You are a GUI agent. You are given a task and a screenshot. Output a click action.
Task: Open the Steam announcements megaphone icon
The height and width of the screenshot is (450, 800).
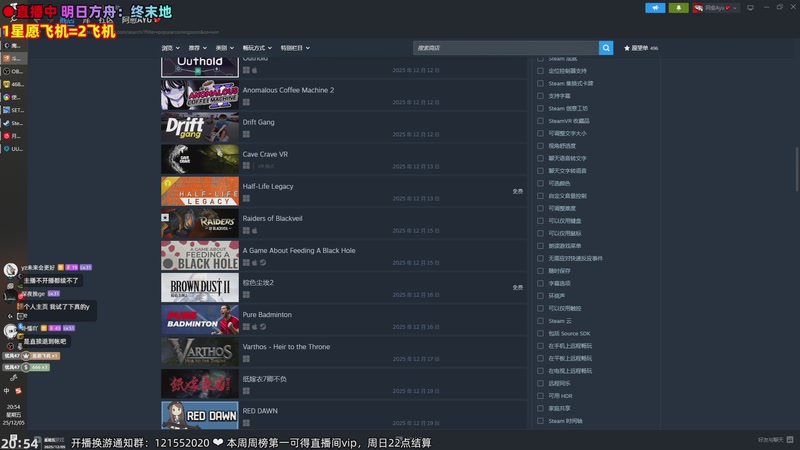[655, 8]
